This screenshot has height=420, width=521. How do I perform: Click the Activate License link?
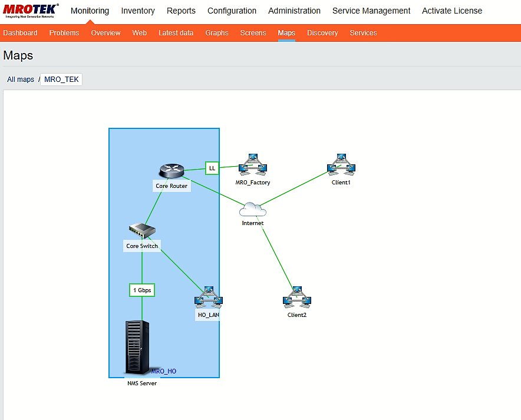(x=452, y=11)
